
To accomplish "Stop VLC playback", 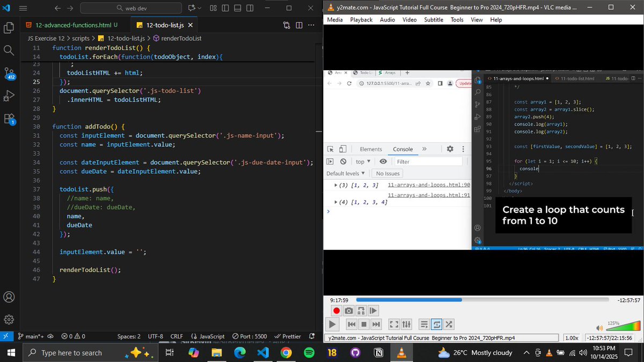I will tap(364, 324).
